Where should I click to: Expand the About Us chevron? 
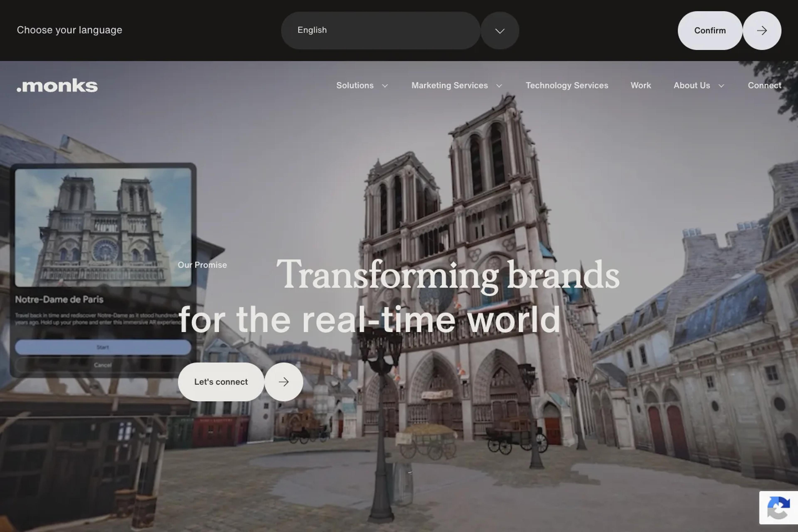pyautogui.click(x=721, y=86)
